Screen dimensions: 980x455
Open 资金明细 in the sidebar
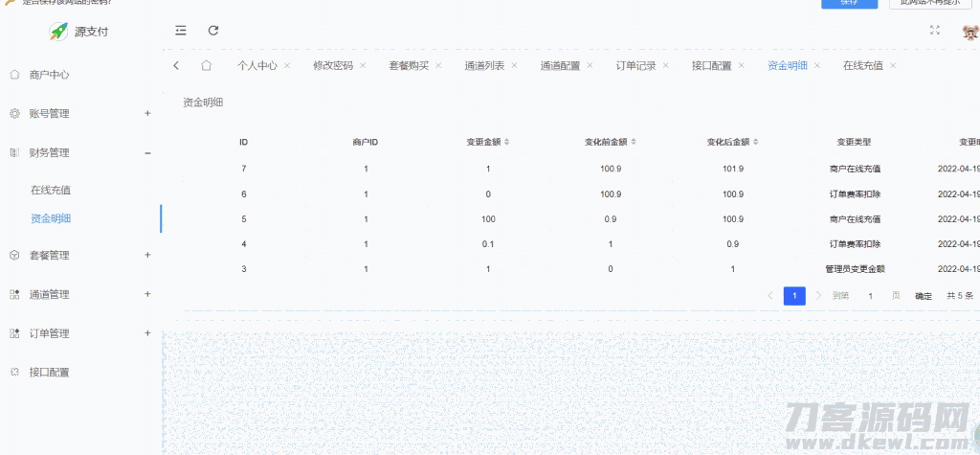tap(51, 218)
